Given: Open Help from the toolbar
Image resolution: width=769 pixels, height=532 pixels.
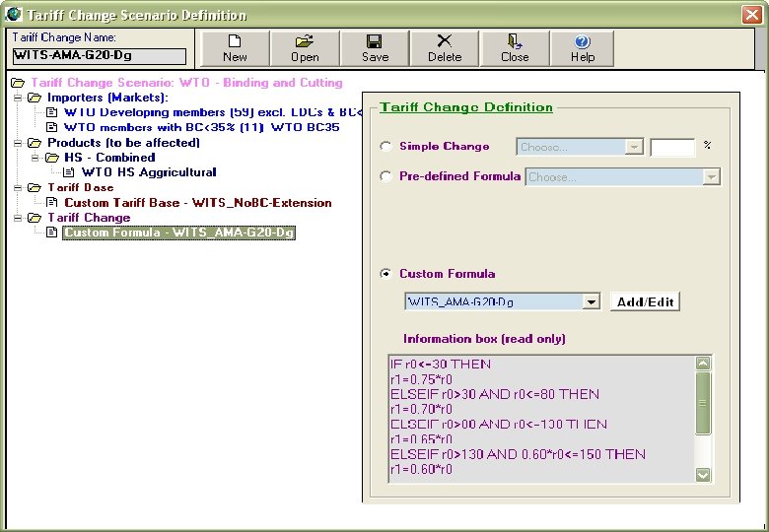Looking at the screenshot, I should [x=582, y=48].
